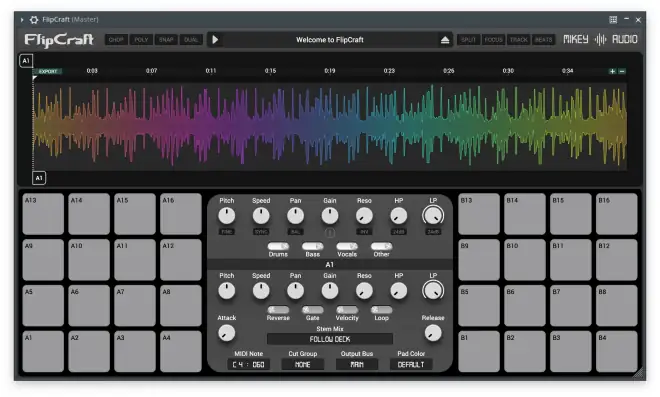Zoom out waveform with minus icon
This screenshot has height=397, width=660.
(x=622, y=72)
